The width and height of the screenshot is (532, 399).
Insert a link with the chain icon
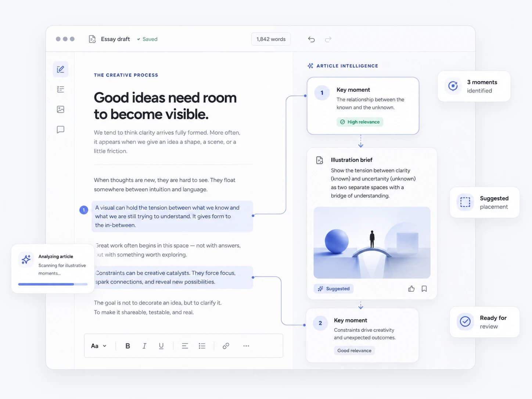pos(226,346)
